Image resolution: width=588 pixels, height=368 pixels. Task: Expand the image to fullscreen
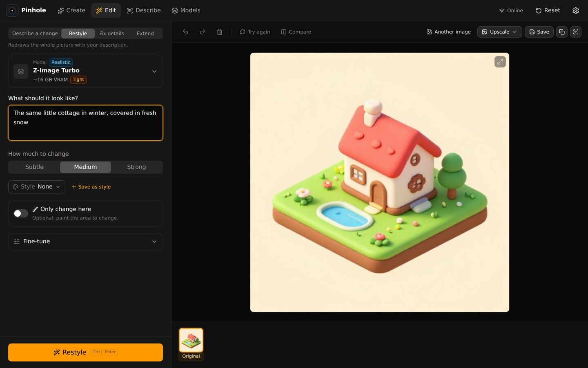500,62
